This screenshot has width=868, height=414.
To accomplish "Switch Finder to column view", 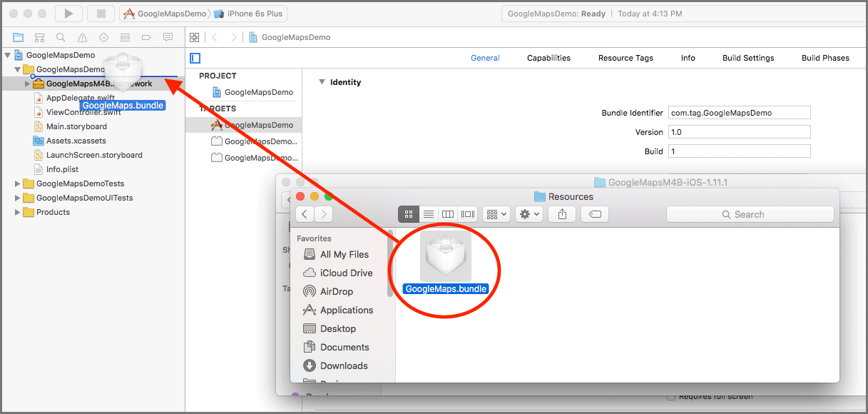I will coord(448,214).
